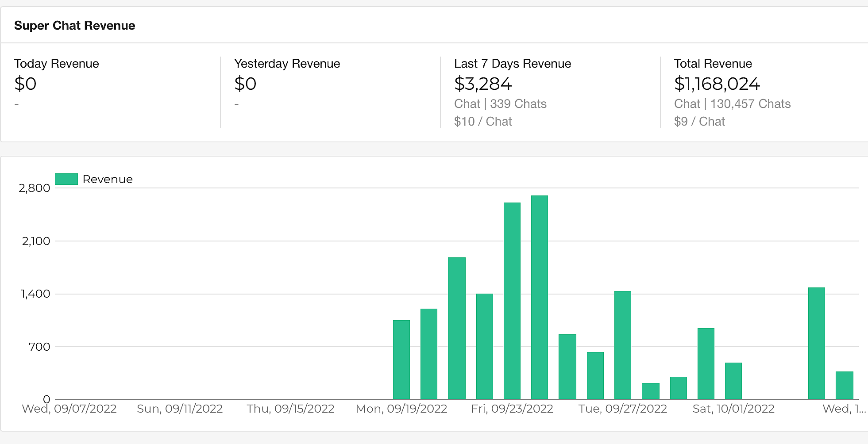Viewport: 868px width, 444px height.
Task: Click the Wed, 09/07/2022 axis label
Action: coord(69,409)
